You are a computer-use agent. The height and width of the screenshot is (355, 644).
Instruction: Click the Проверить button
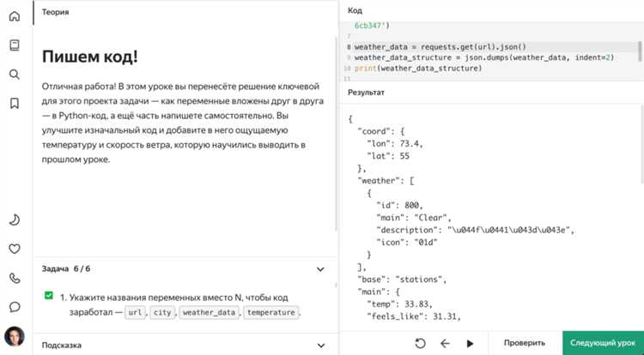click(525, 343)
